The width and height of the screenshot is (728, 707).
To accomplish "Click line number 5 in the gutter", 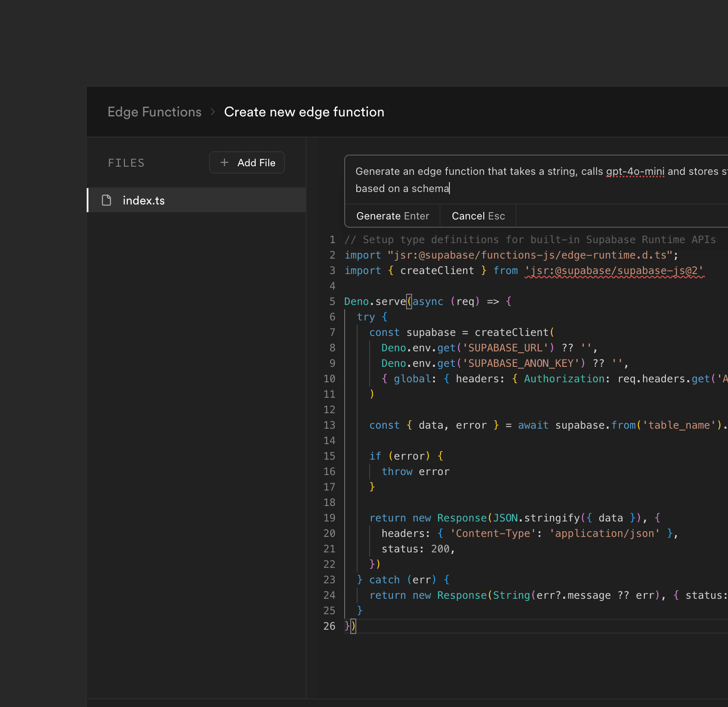I will point(332,302).
